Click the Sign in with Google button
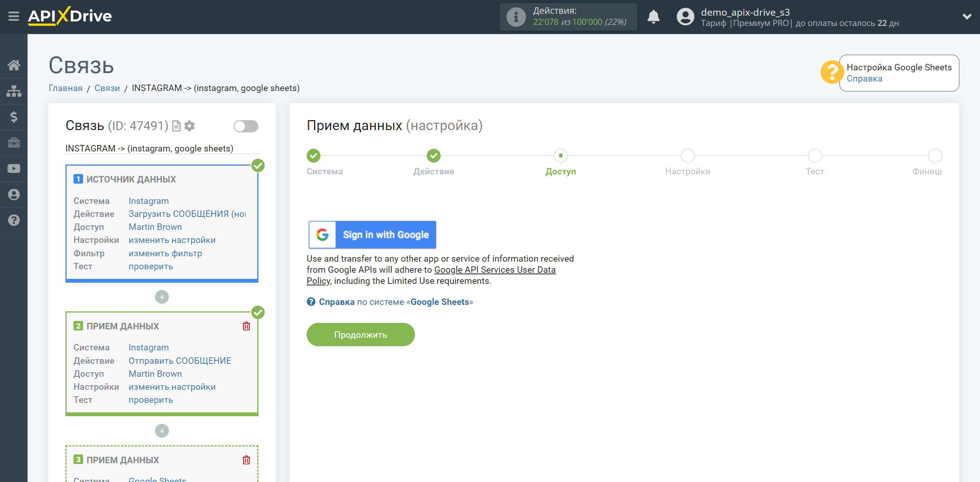 pos(372,235)
